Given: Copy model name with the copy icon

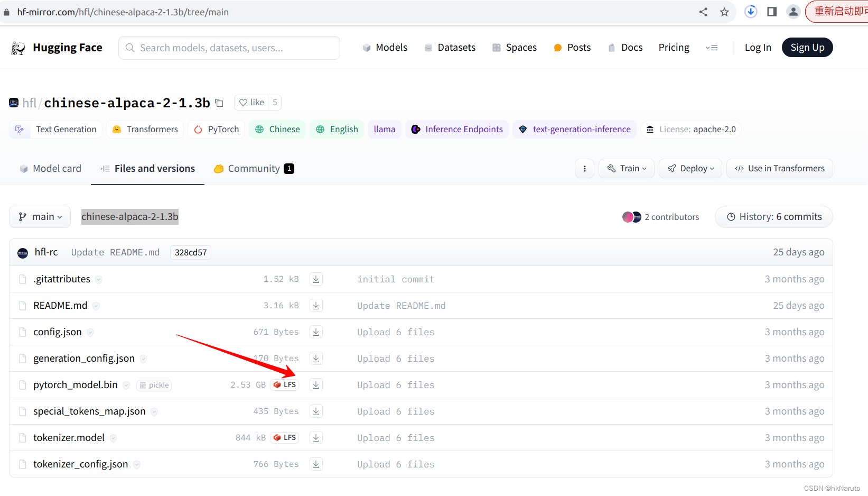Looking at the screenshot, I should [x=219, y=103].
